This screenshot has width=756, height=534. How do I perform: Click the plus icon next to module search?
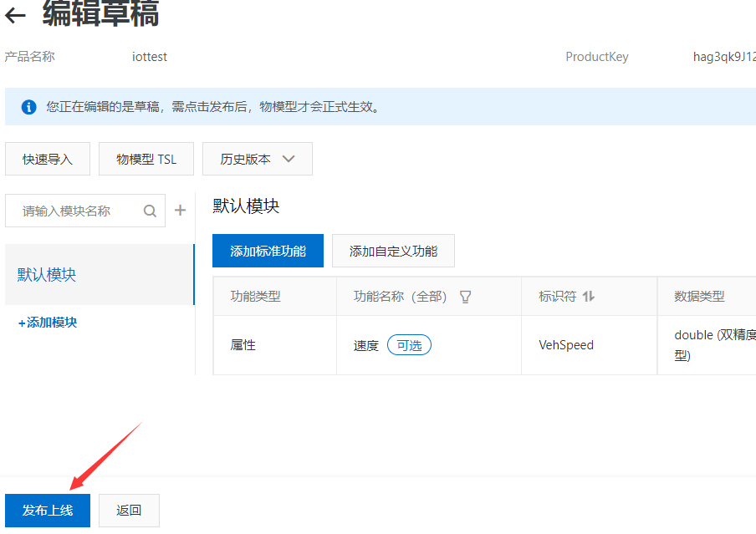click(180, 211)
